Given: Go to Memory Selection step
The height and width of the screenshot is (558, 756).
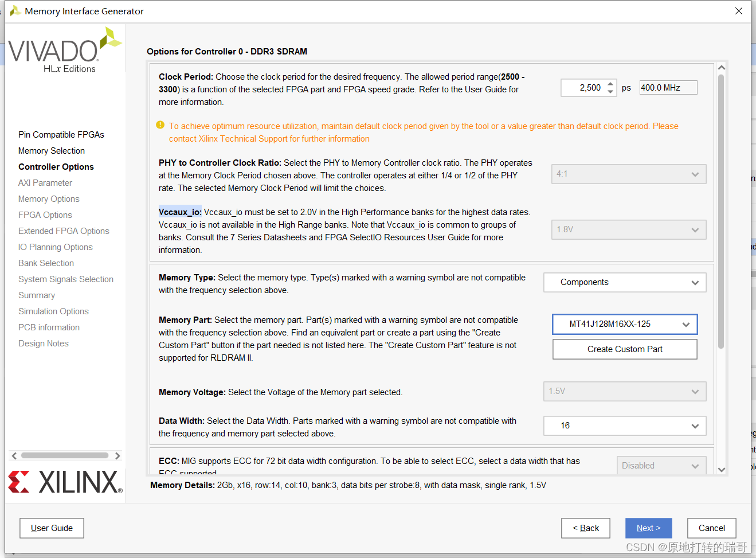Looking at the screenshot, I should tap(52, 151).
